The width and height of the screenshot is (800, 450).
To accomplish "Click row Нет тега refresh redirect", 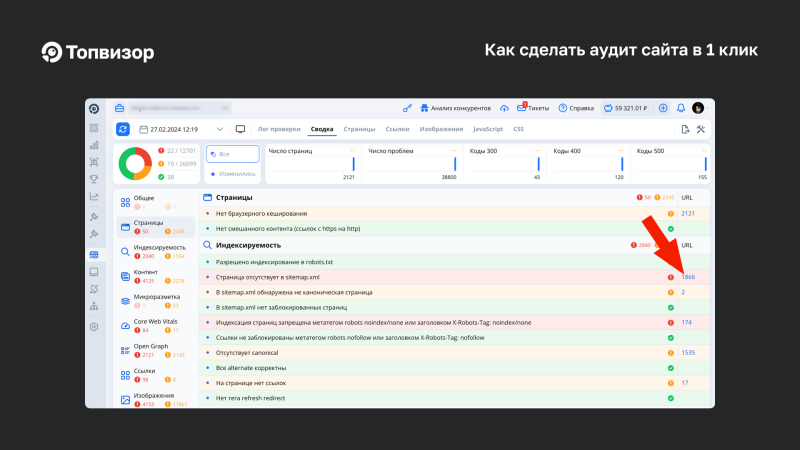I will pyautogui.click(x=455, y=398).
